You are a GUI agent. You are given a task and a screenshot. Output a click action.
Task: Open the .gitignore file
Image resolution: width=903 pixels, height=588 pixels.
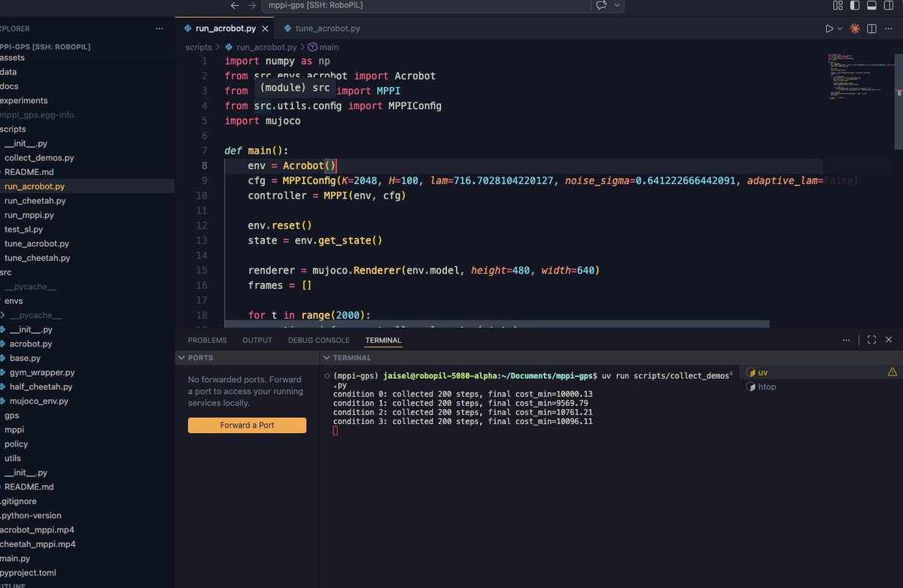tap(19, 501)
